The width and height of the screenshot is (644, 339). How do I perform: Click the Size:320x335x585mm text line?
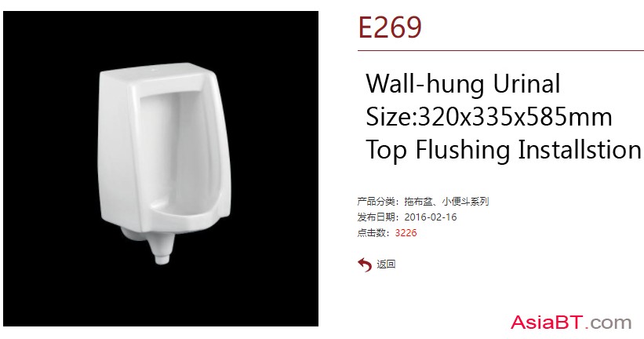click(489, 117)
